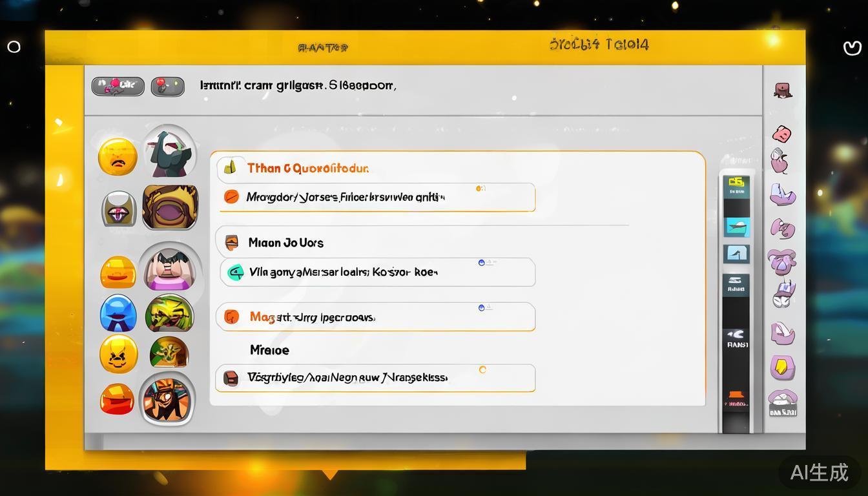
Task: Open the yellow-labeled tab in dark vertical strip
Action: (736, 184)
